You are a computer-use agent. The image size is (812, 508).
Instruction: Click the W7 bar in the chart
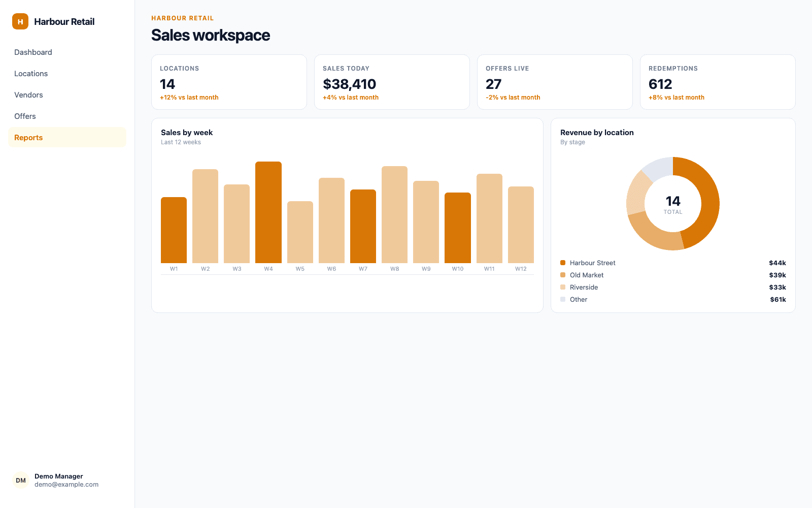point(363,226)
